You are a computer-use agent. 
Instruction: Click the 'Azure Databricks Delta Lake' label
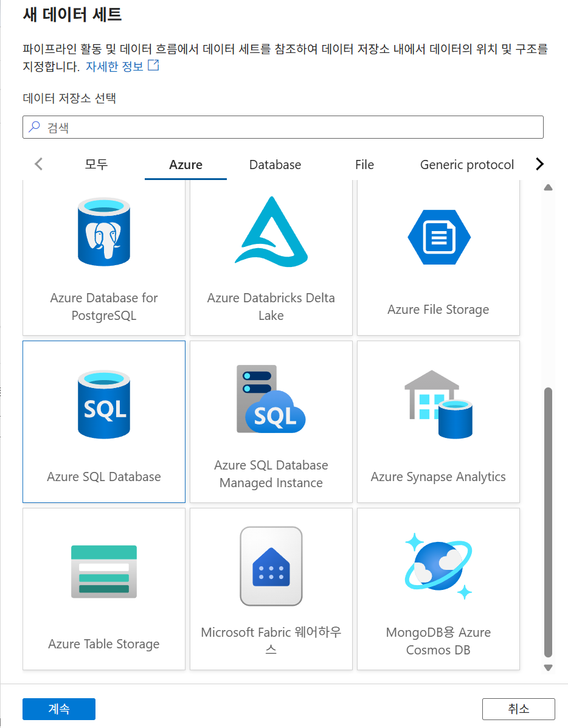(x=271, y=307)
